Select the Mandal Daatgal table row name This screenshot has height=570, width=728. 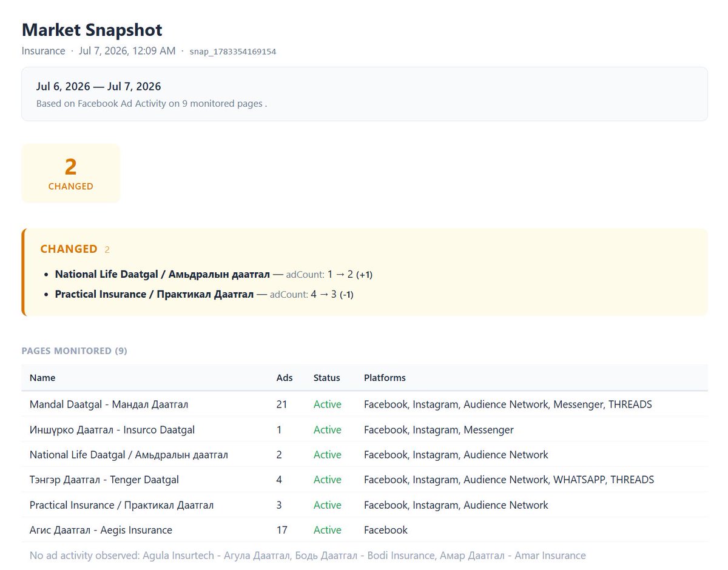(x=109, y=404)
